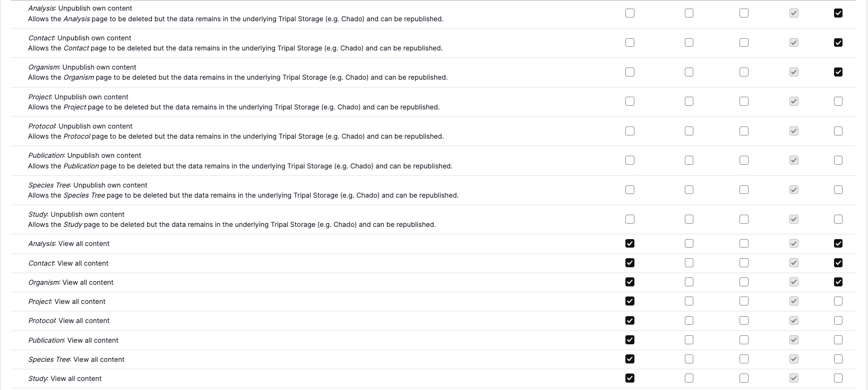This screenshot has height=390, width=868.
Task: Click the 'Protocol: Unpublish own content' label
Action: 80,126
